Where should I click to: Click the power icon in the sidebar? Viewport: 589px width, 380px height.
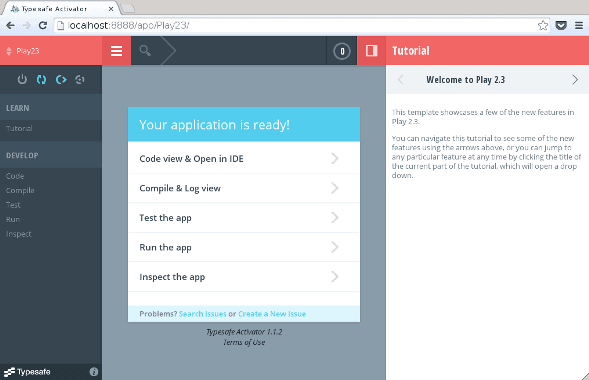pos(22,79)
